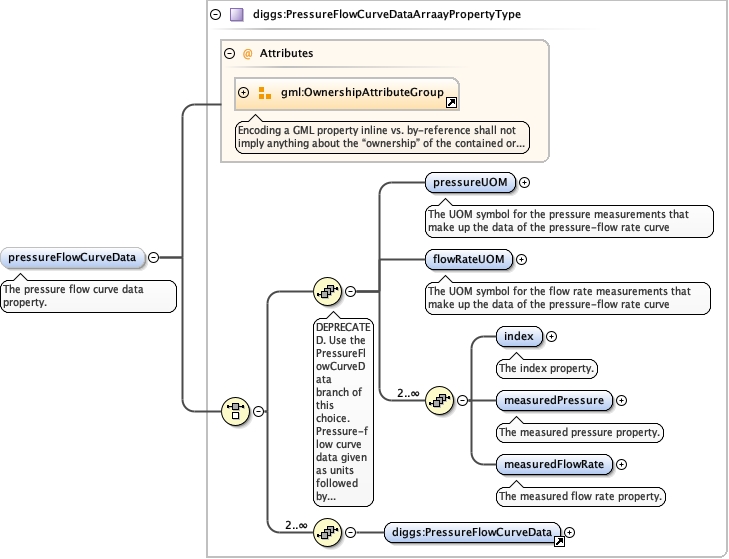This screenshot has width=729, height=559.
Task: Select the sequence icon before diggs:PressureFlowCurveData
Action: (327, 532)
